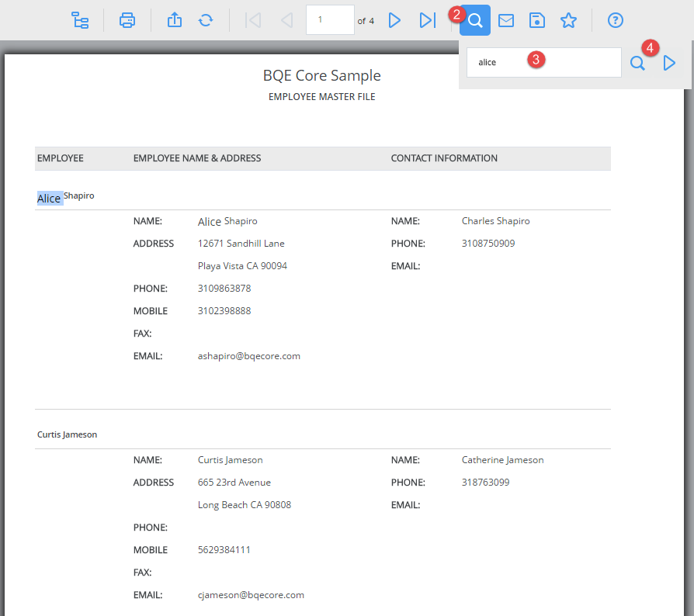Click address '12671 Sandhill Lane'
The width and height of the screenshot is (694, 616).
click(241, 244)
